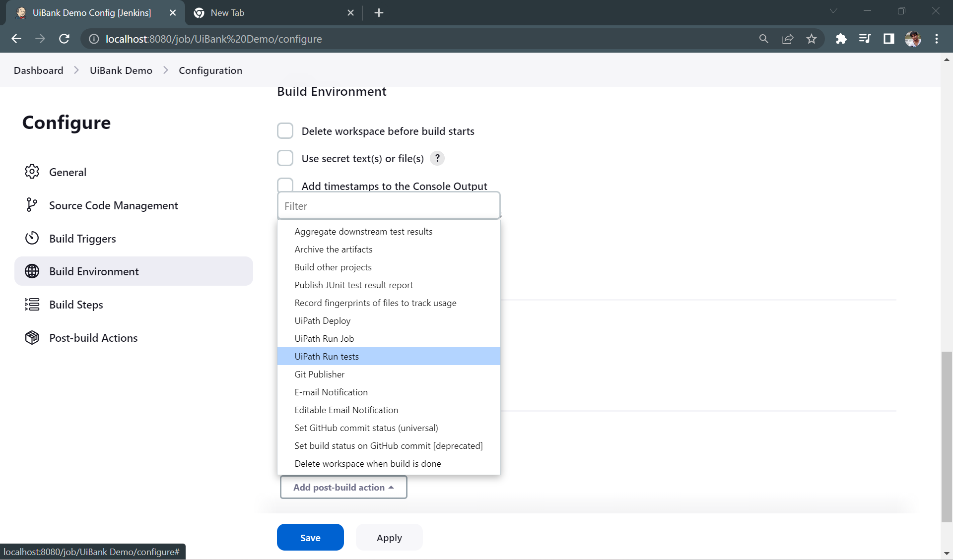Screen dimensions: 953x560
Task: Go to Post-build Actions section
Action: [134, 337]
